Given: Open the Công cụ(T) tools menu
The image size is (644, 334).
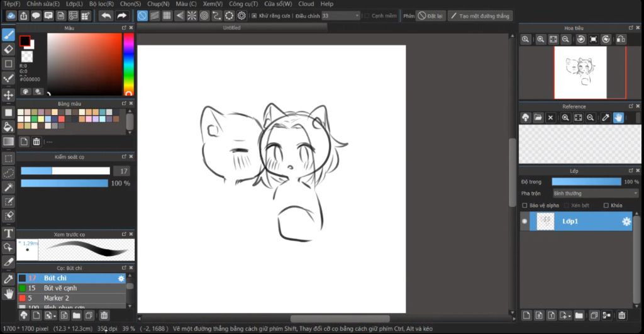Looking at the screenshot, I should [243, 4].
